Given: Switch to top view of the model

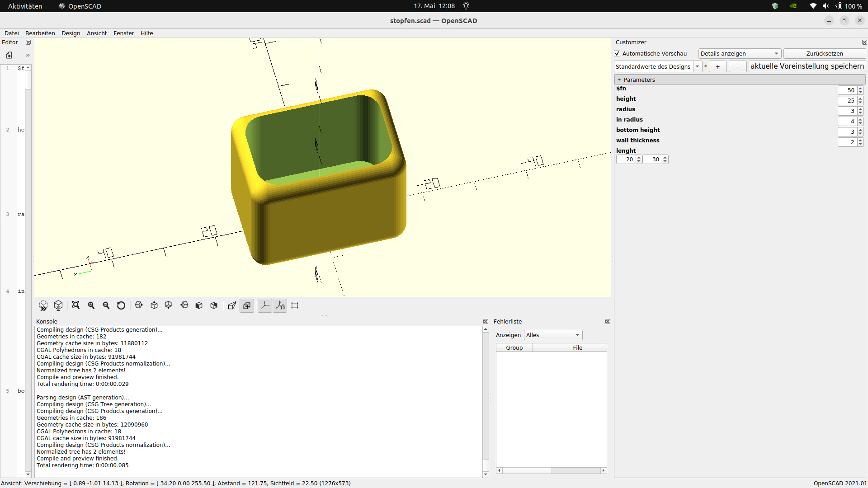Looking at the screenshot, I should tap(154, 305).
